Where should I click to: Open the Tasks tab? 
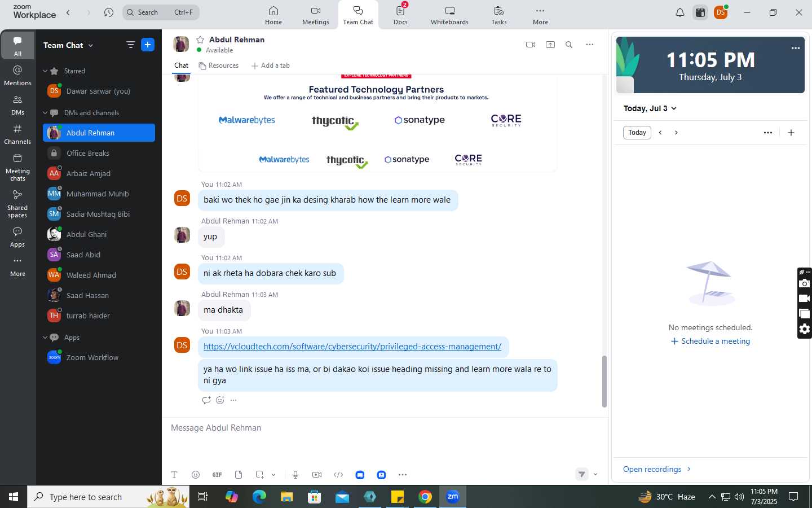[x=499, y=15]
